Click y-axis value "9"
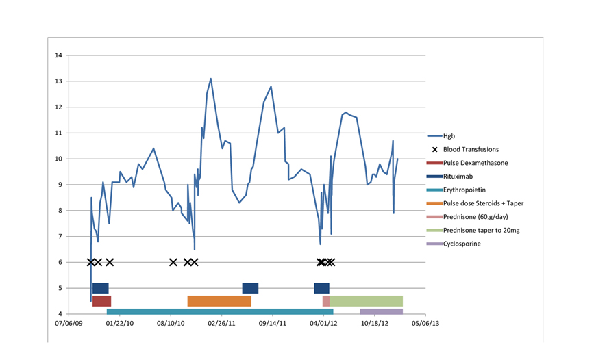The image size is (607, 364). [60, 185]
